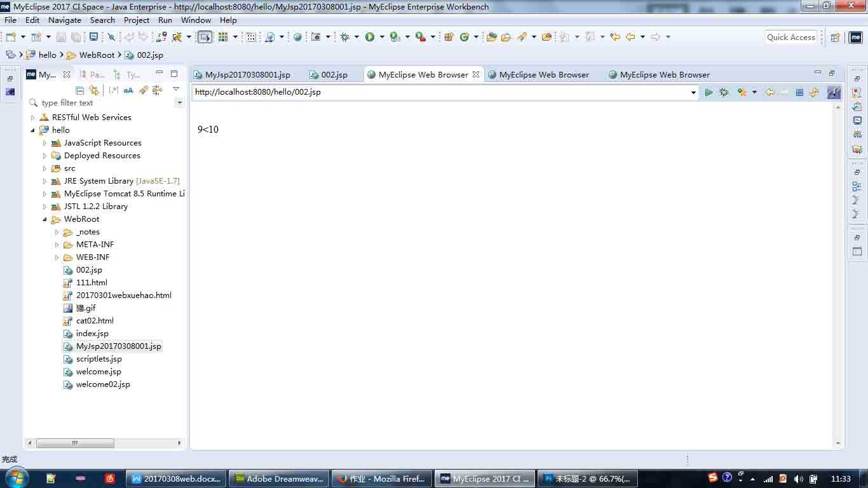
Task: Click the explorer horizontal scrollbar thumb
Action: 75,443
